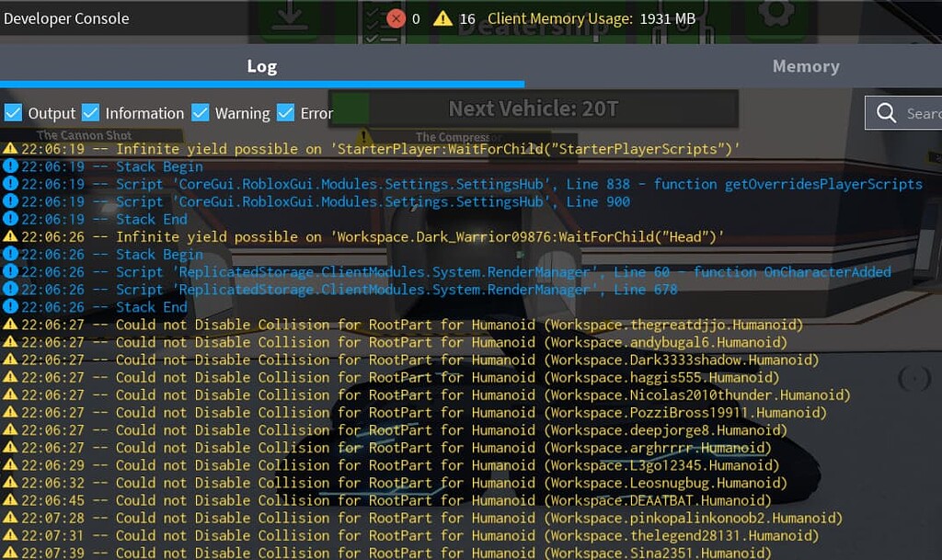Select the search magnifier icon
The width and height of the screenshot is (942, 560).
click(886, 113)
